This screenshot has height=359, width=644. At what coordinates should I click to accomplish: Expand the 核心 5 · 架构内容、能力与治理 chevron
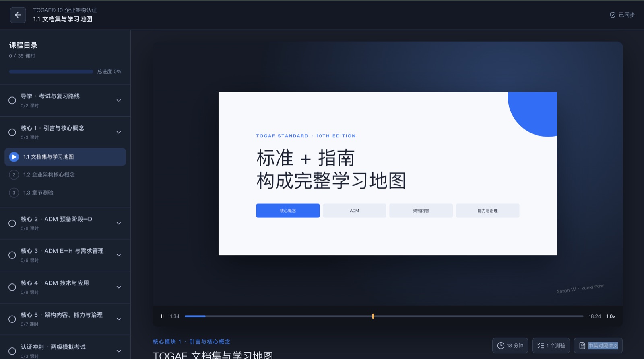[x=119, y=319]
